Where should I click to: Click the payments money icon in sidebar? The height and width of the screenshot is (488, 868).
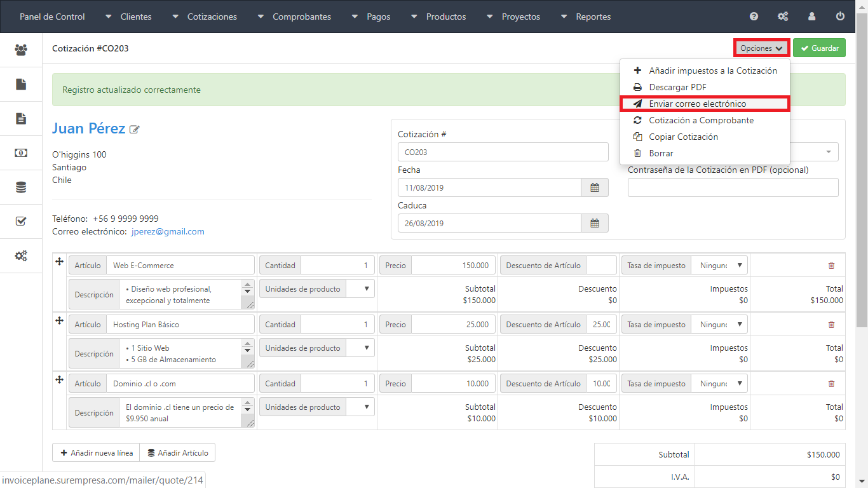(x=21, y=153)
